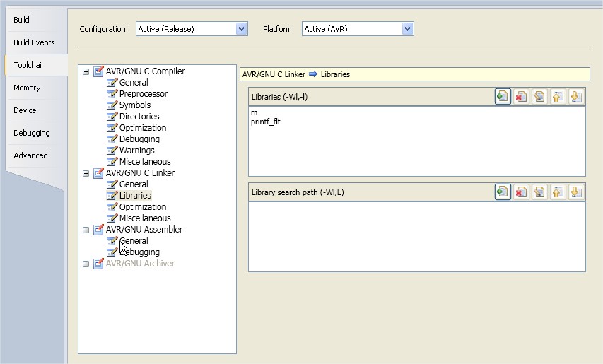Viewport: 603px width, 364px height.
Task: Collapse the AVR/GNU Assembler tree node
Action: pos(86,230)
